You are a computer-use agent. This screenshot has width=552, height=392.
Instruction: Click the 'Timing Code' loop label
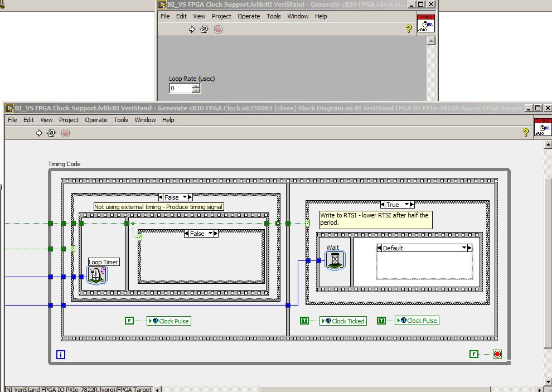pos(65,164)
